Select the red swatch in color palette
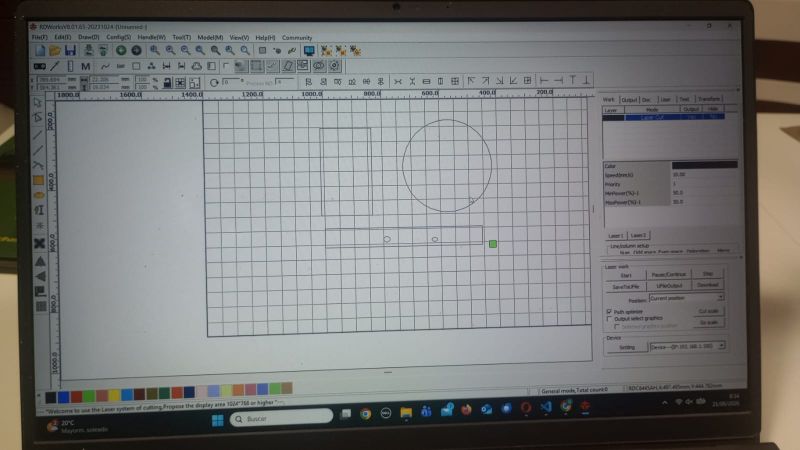800x450 pixels. [x=76, y=397]
